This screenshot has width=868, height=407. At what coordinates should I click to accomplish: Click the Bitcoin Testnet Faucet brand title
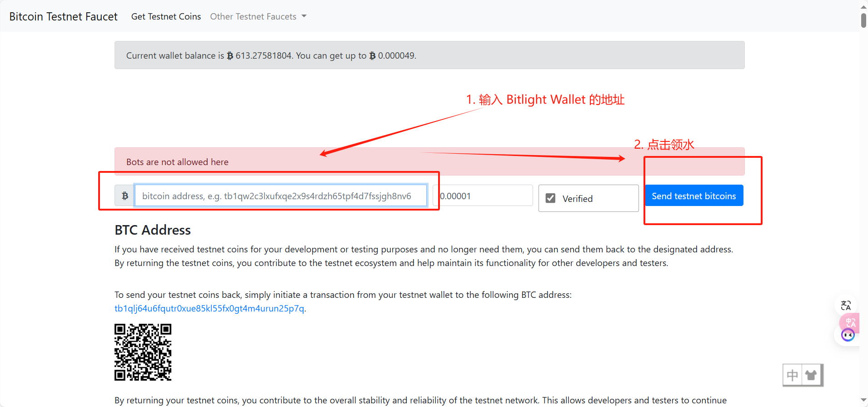63,16
